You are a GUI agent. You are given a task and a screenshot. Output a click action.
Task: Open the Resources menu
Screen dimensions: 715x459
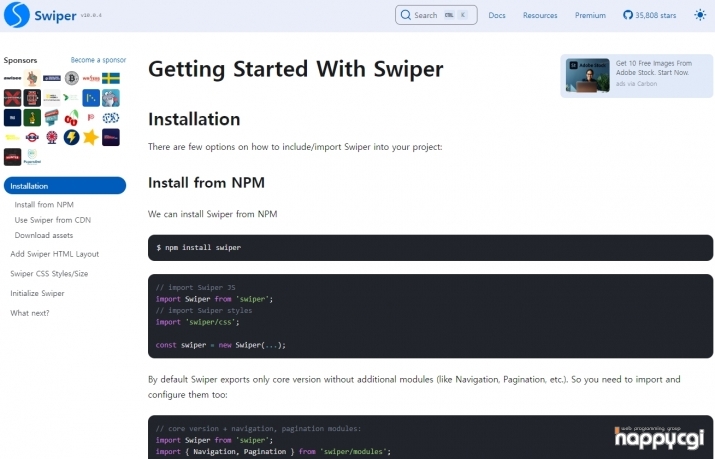tap(540, 15)
